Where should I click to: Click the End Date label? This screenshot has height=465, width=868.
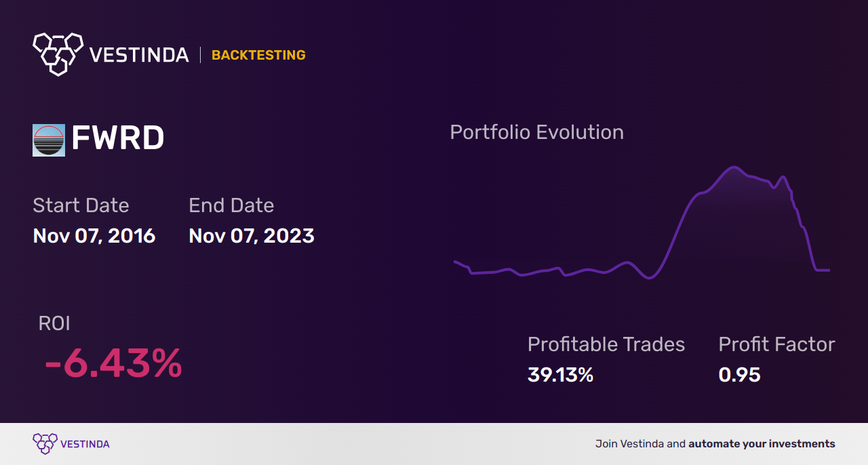coord(231,205)
